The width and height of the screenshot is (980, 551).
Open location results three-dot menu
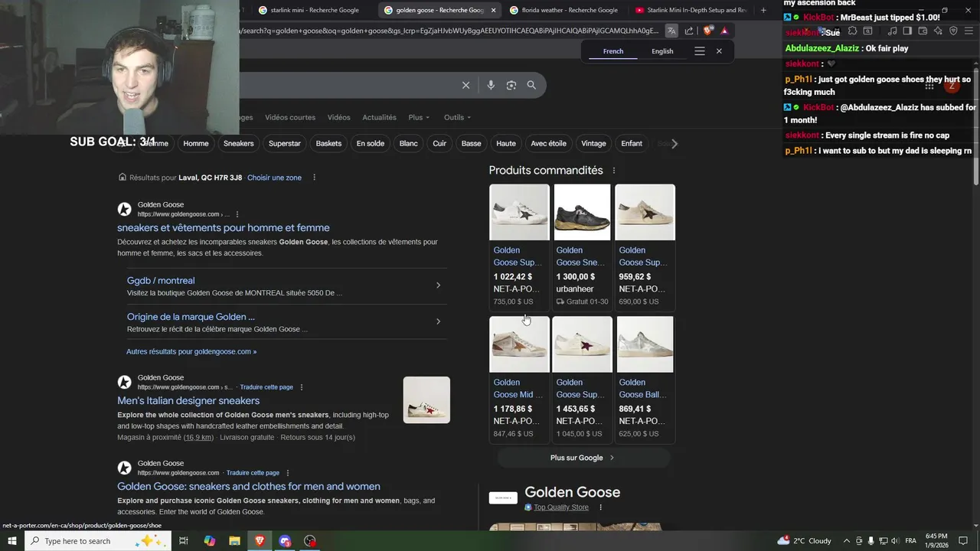pos(314,178)
